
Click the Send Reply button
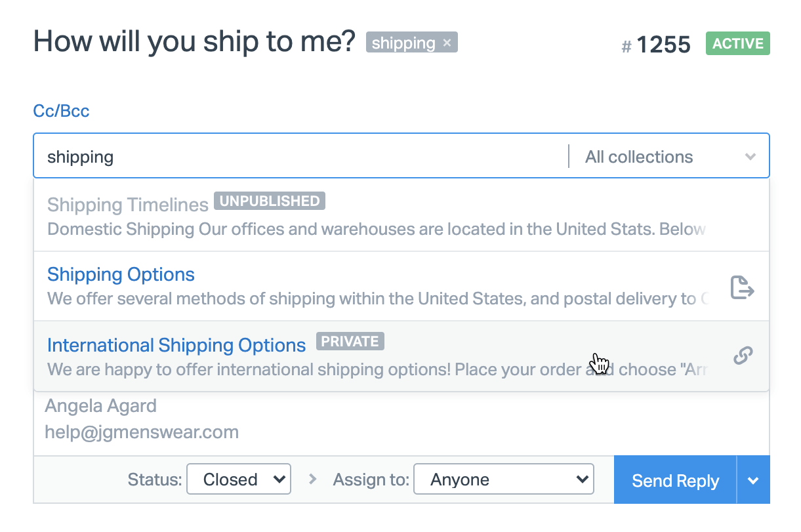(x=675, y=481)
